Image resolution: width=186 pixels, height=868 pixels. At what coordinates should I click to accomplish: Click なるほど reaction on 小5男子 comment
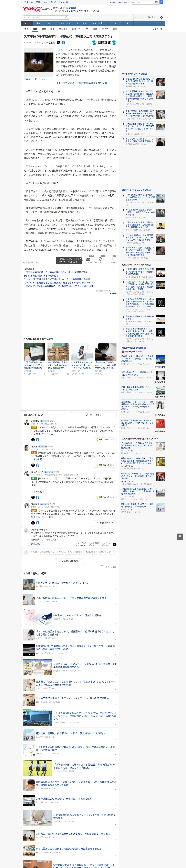(94, 544)
